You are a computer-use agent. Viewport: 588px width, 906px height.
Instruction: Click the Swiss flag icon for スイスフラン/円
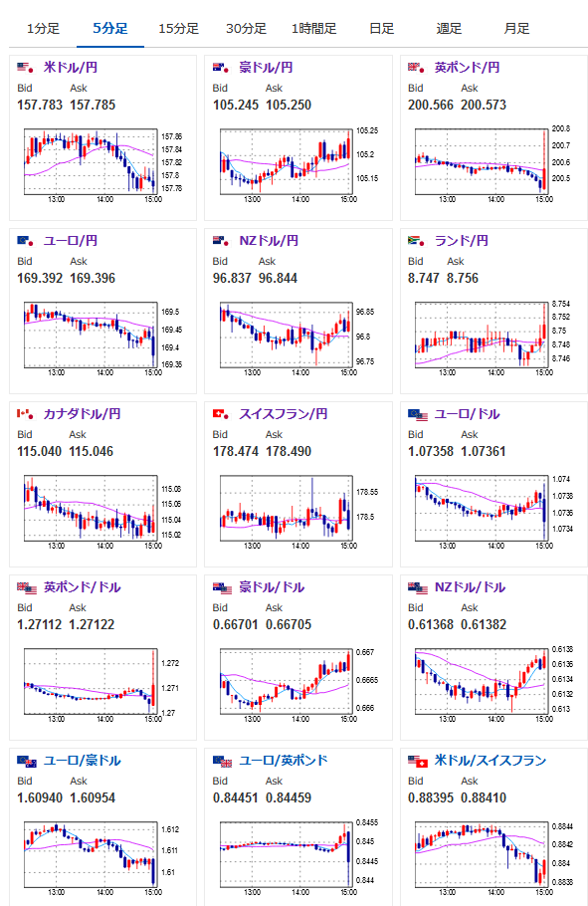tap(222, 414)
